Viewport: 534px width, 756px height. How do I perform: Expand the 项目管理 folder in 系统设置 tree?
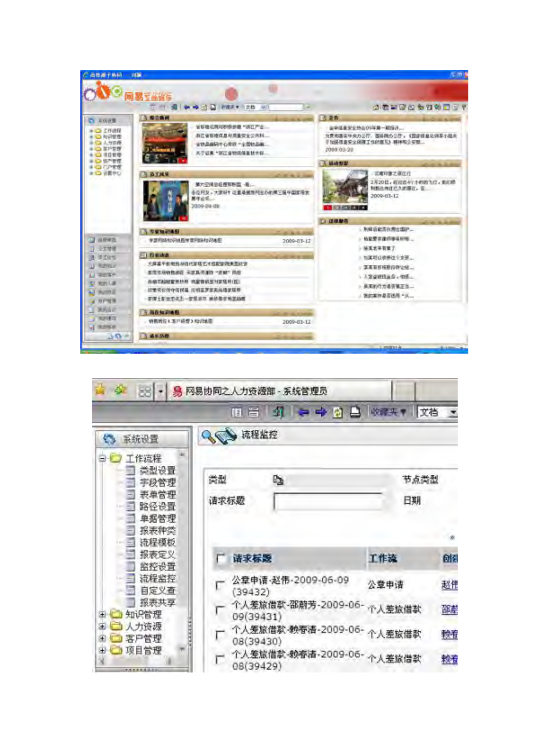pos(102,651)
